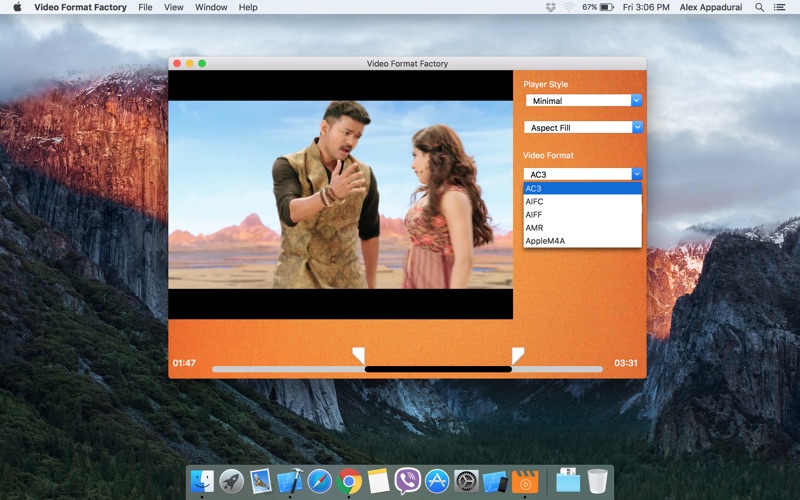Viewport: 800px width, 500px height.
Task: Click the Fri 3:06 PM clock
Action: pyautogui.click(x=646, y=7)
